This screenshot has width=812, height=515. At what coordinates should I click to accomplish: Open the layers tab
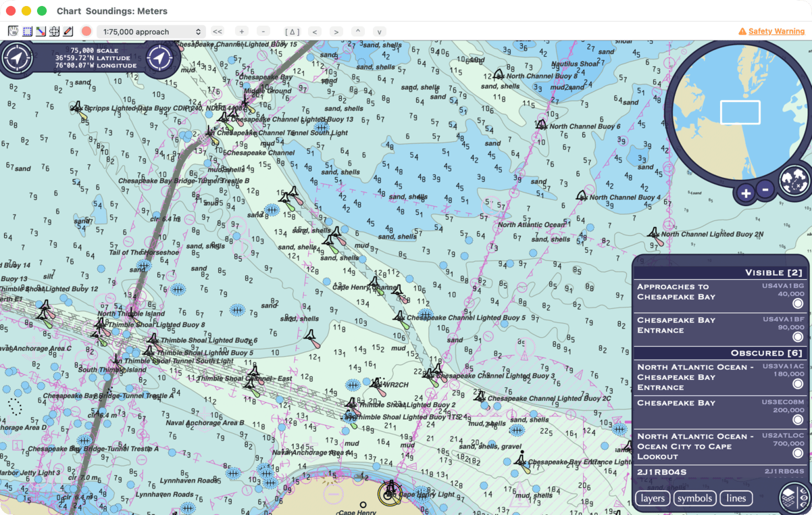point(653,498)
